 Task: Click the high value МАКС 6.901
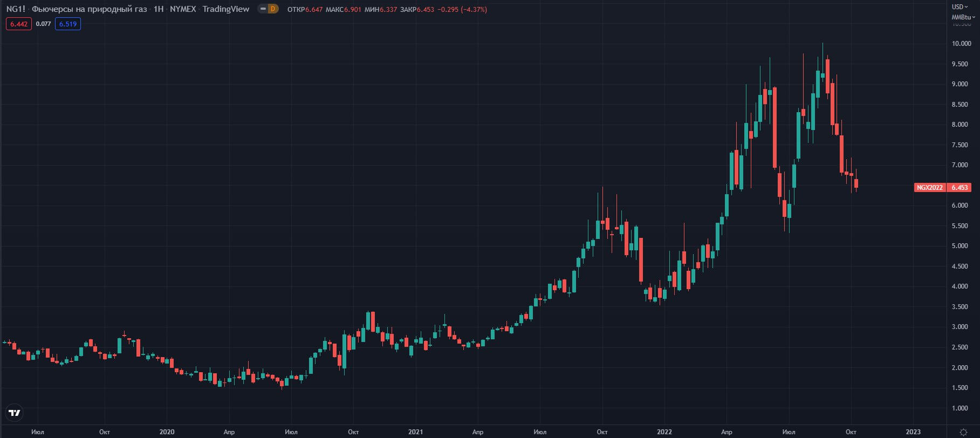tap(344, 9)
